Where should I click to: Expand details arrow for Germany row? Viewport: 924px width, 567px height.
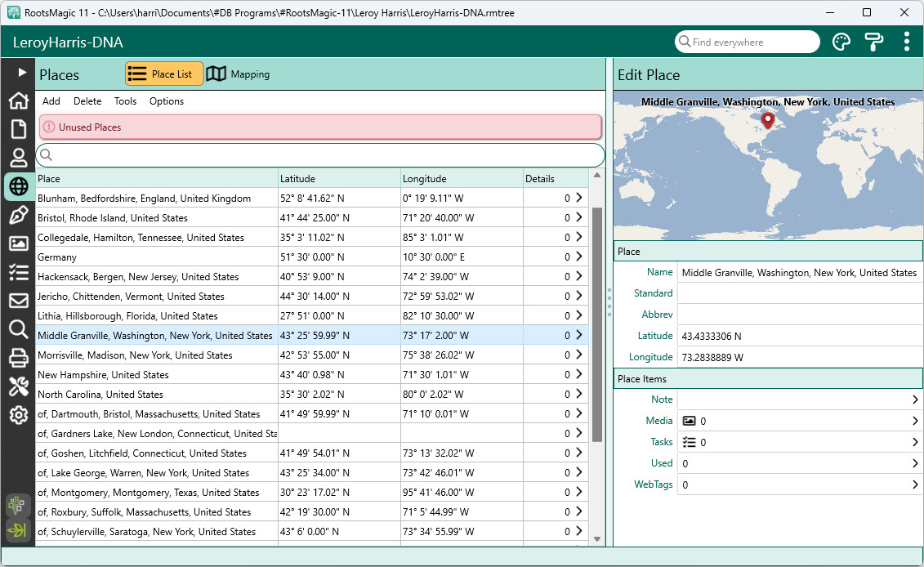coord(578,257)
